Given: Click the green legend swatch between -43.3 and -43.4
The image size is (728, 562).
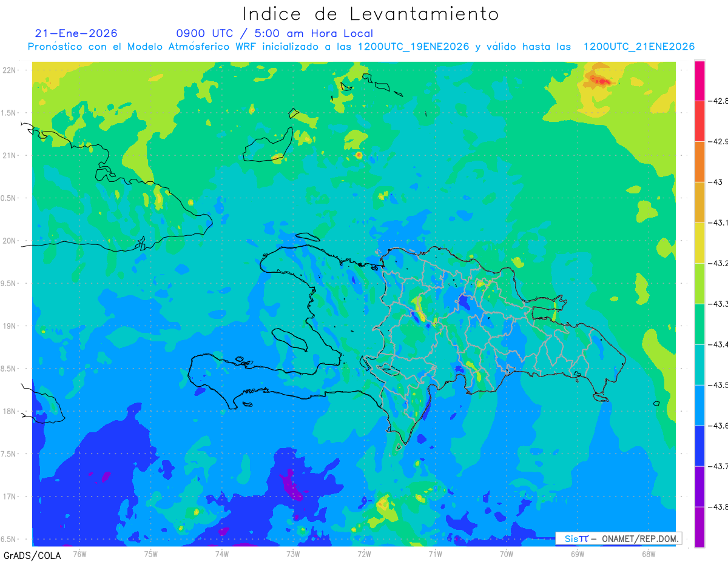Looking at the screenshot, I should tap(699, 324).
